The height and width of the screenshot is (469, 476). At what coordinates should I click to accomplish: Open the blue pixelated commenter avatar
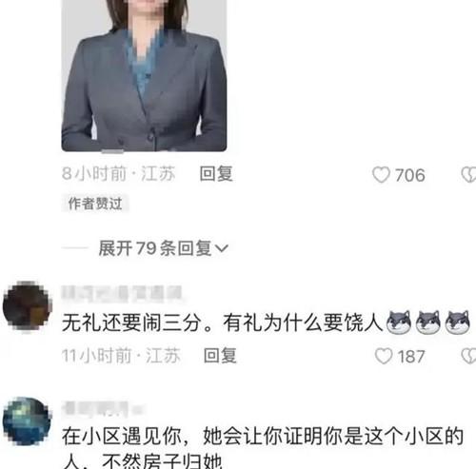click(x=27, y=421)
